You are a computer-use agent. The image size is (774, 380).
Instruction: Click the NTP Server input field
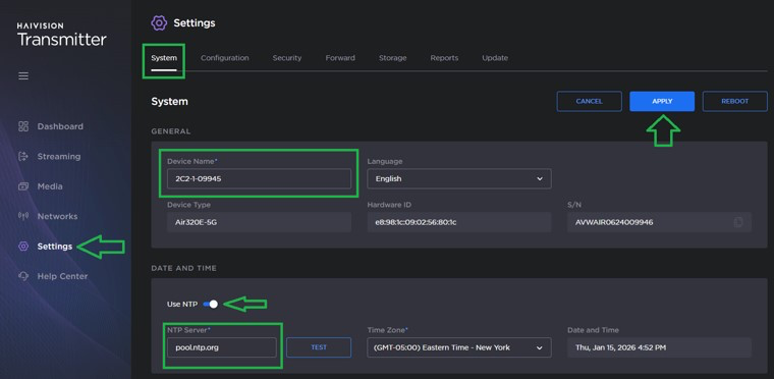pyautogui.click(x=222, y=347)
